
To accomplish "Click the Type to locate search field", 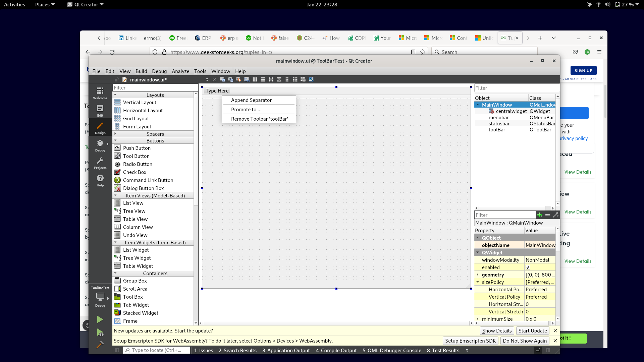I will point(157,350).
